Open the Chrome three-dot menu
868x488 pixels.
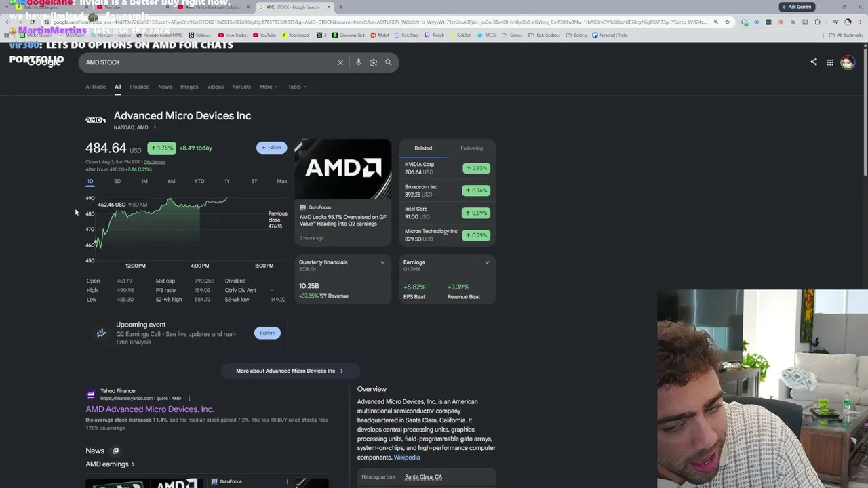[x=859, y=22]
